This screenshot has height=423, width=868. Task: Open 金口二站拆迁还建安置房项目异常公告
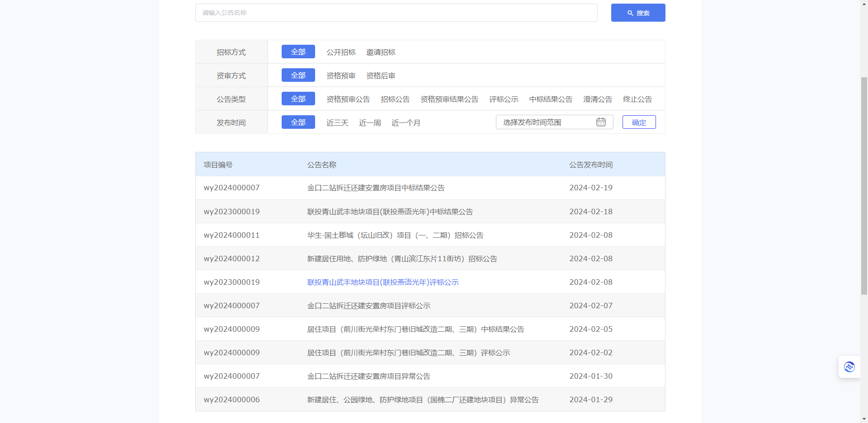coord(369,376)
